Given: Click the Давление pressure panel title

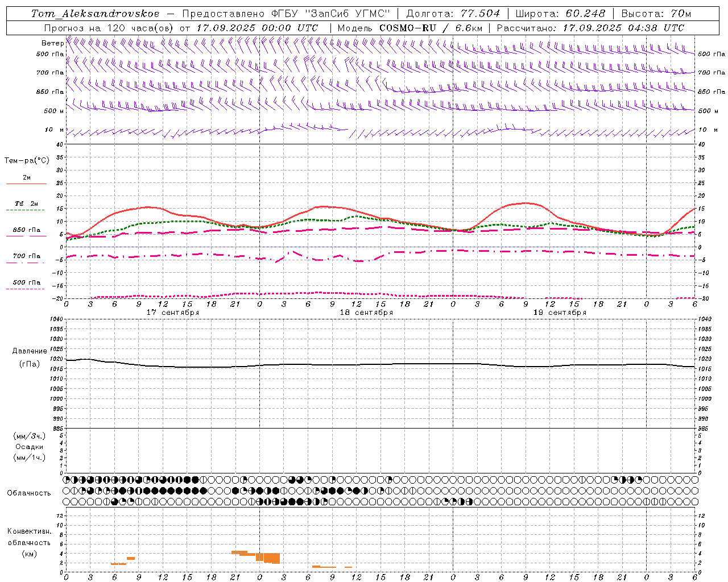Looking at the screenshot, I should pos(30,351).
